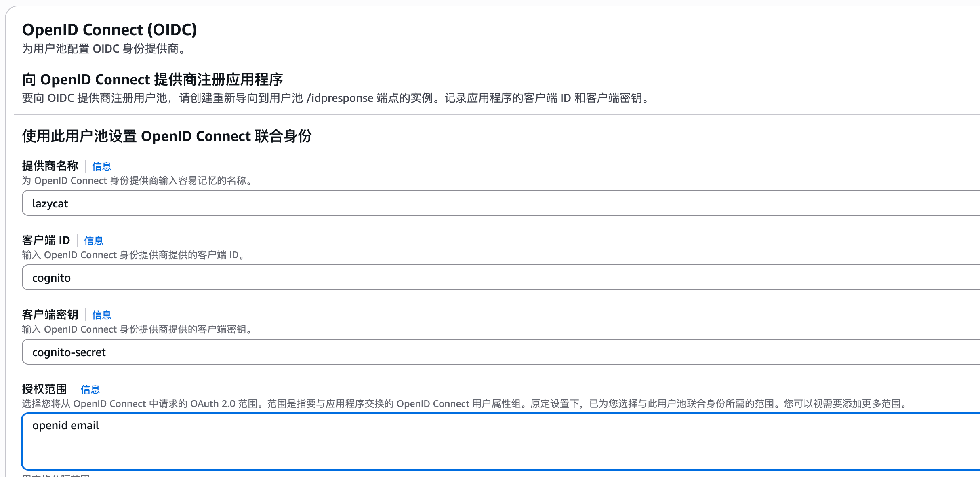The height and width of the screenshot is (477, 980).
Task: Click the 提供商名称 field label
Action: 50,166
